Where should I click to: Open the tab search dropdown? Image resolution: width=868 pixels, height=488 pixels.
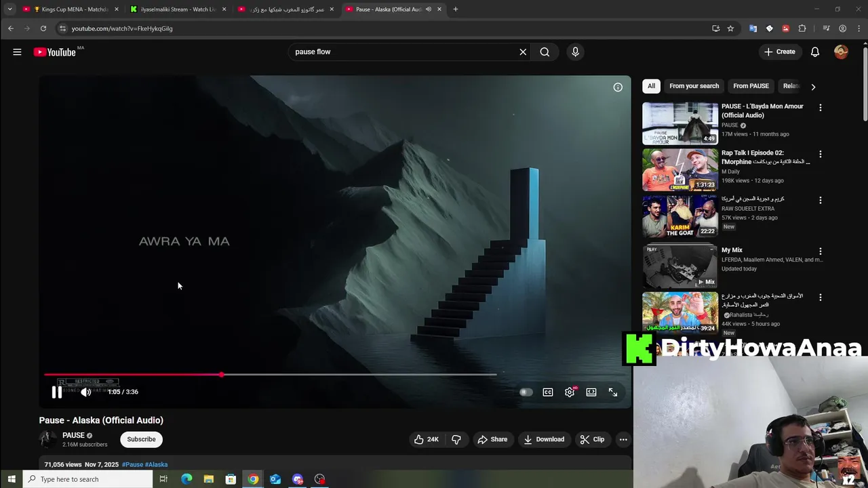coord(9,9)
